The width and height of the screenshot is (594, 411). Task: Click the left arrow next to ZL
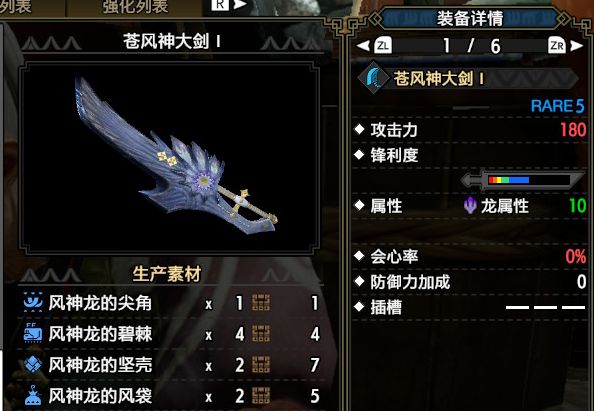(x=363, y=46)
